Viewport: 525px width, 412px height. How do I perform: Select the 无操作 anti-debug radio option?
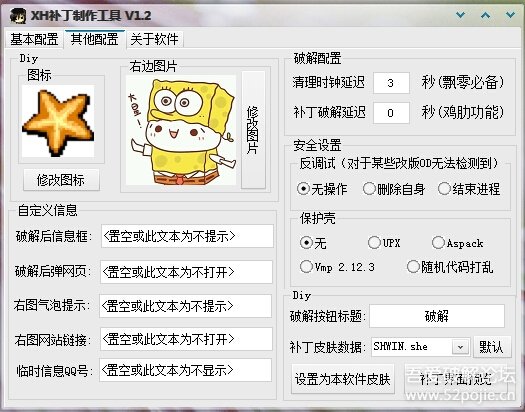click(x=322, y=189)
